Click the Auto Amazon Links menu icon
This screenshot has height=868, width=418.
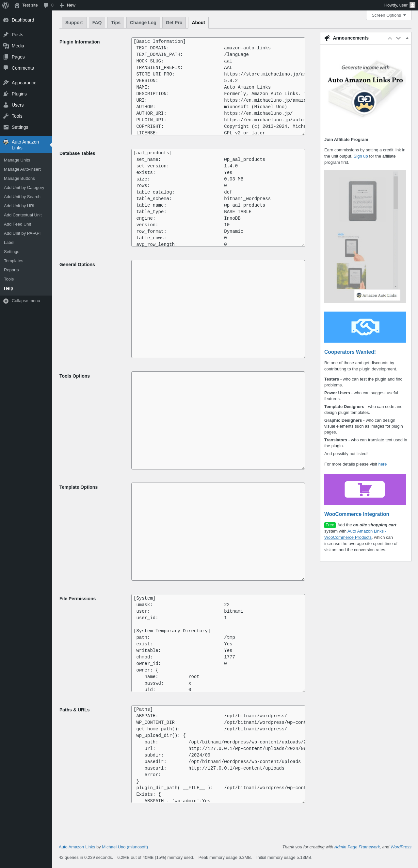6,142
